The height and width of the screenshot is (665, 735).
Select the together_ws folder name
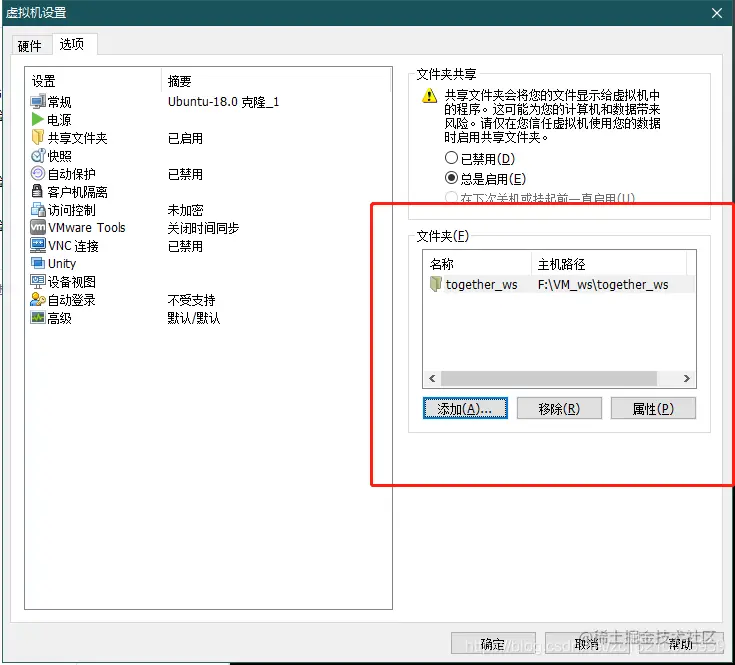point(481,284)
